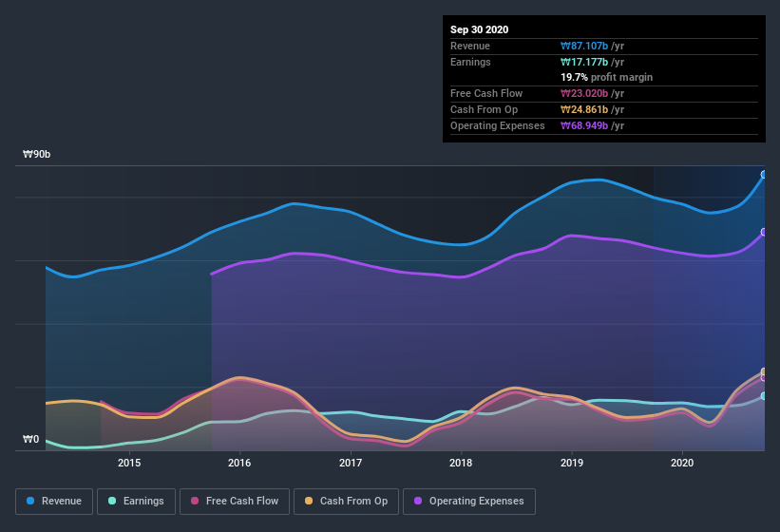Click the purple Operating Expenses legend dot
The width and height of the screenshot is (780, 532).
(418, 501)
